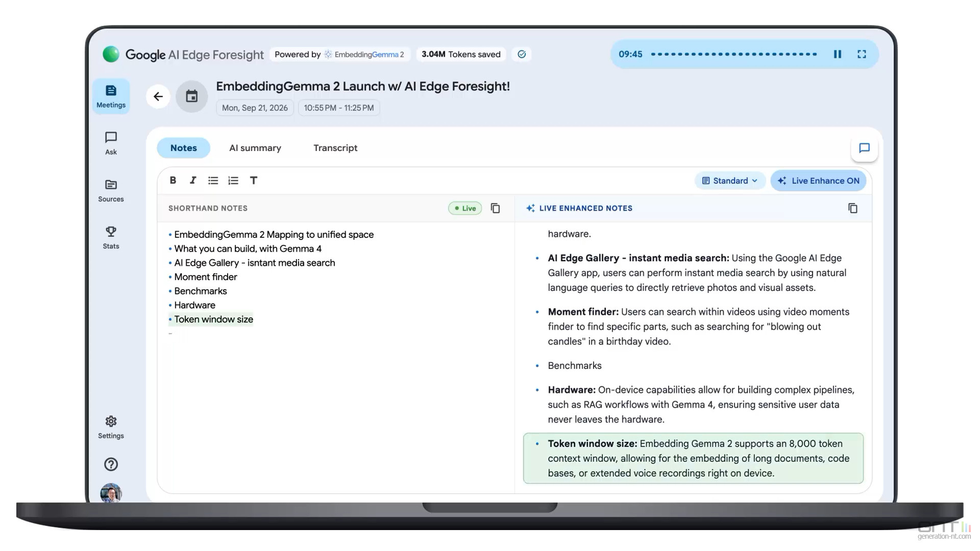Click the 3.04M Tokens saved chip
The width and height of the screenshot is (980, 551).
coord(461,54)
